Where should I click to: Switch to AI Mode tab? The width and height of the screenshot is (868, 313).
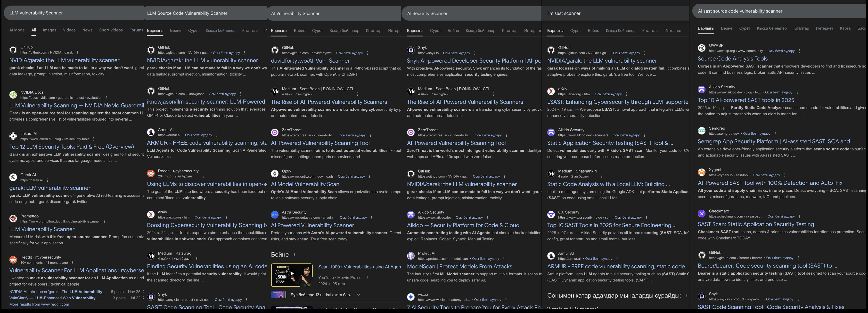point(17,30)
